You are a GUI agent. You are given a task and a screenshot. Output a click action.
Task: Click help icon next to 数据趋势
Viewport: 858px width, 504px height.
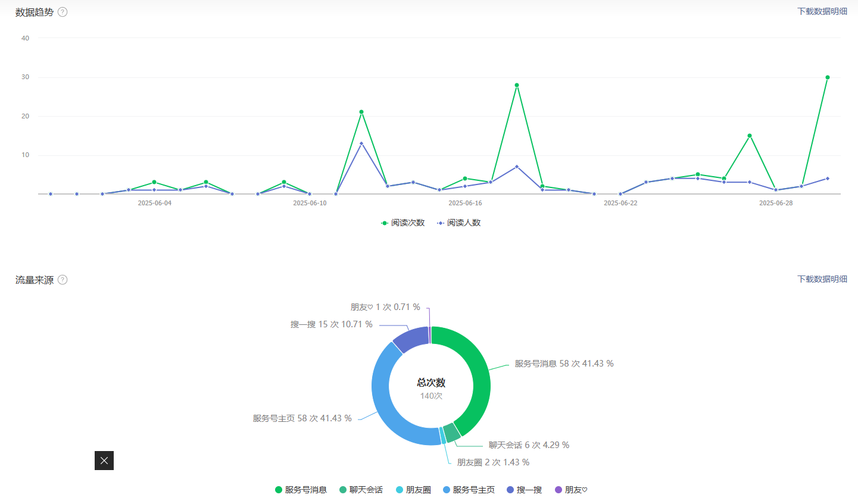click(x=63, y=12)
